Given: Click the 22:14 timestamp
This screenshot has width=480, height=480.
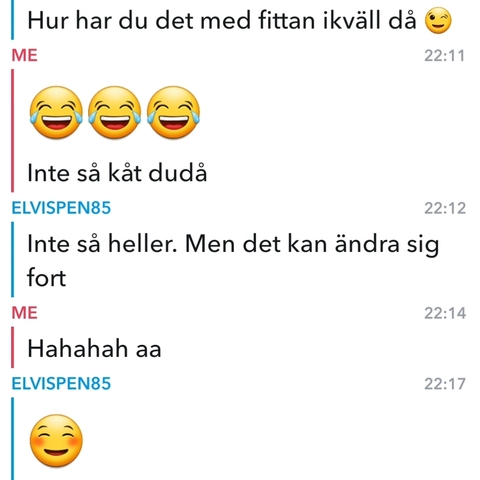Looking at the screenshot, I should pyautogui.click(x=445, y=313).
